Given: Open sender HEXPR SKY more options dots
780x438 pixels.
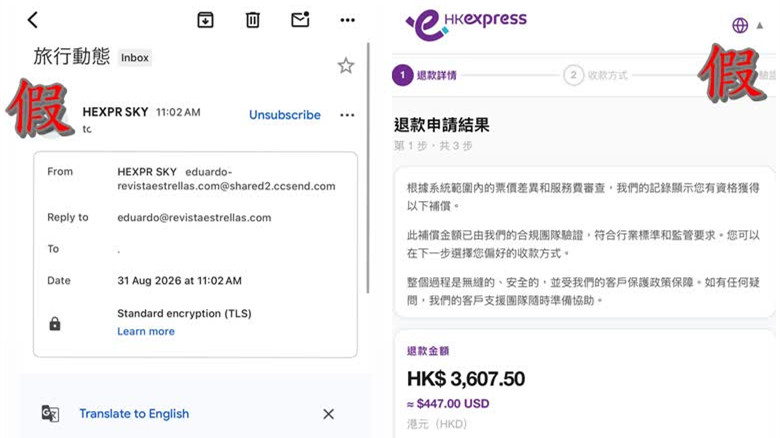Looking at the screenshot, I should [347, 115].
